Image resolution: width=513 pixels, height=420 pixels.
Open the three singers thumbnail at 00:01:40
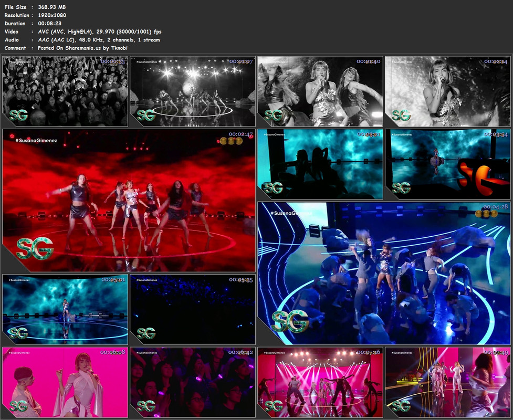(320, 91)
